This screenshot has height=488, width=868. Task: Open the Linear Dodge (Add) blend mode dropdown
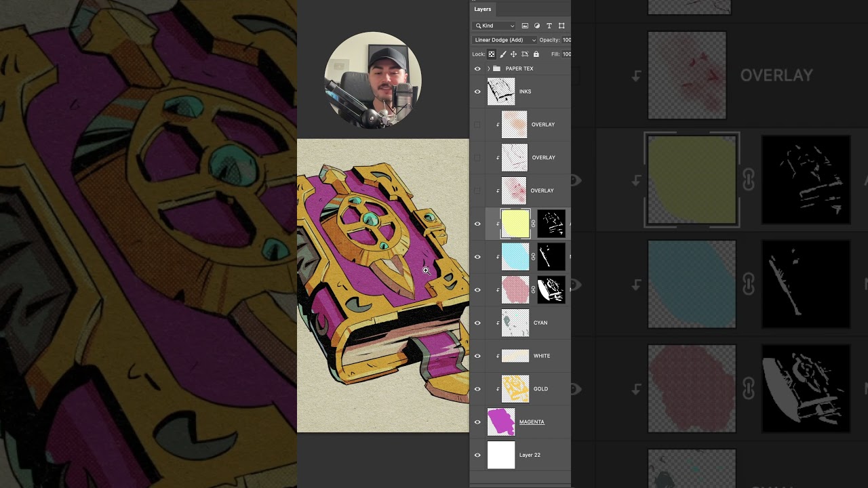pos(505,40)
